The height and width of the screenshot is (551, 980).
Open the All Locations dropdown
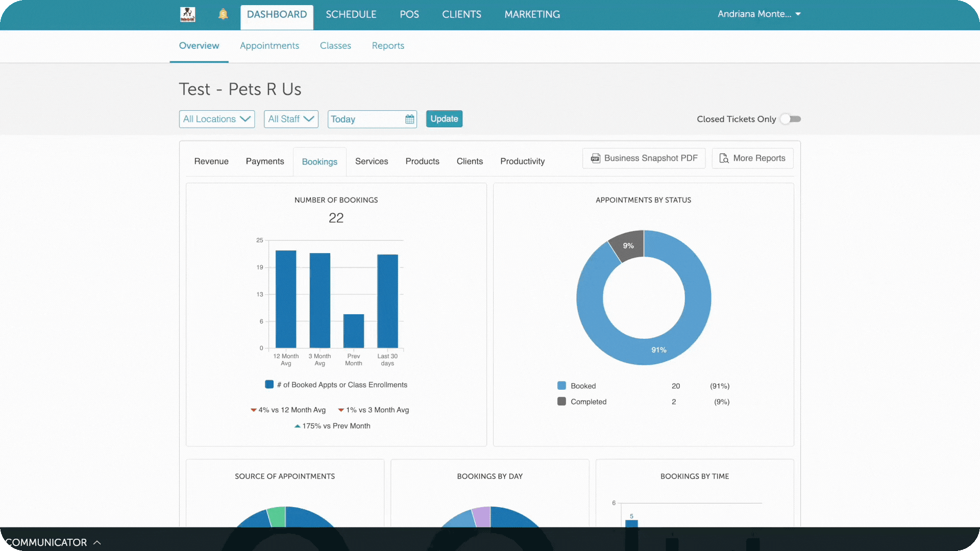[x=216, y=119]
